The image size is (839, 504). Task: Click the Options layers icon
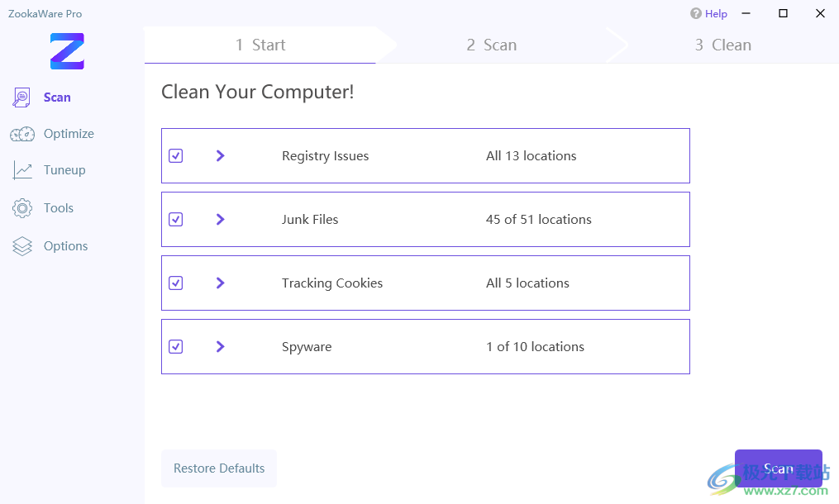coord(22,246)
